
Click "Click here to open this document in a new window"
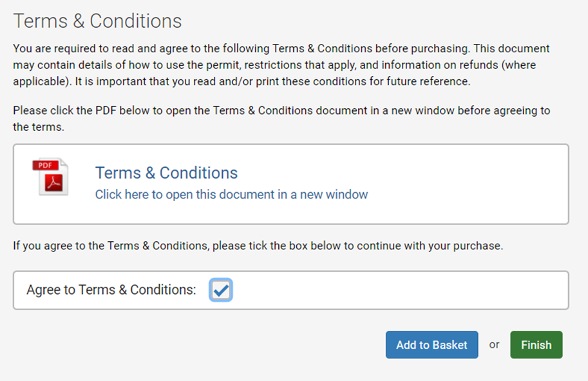click(231, 195)
